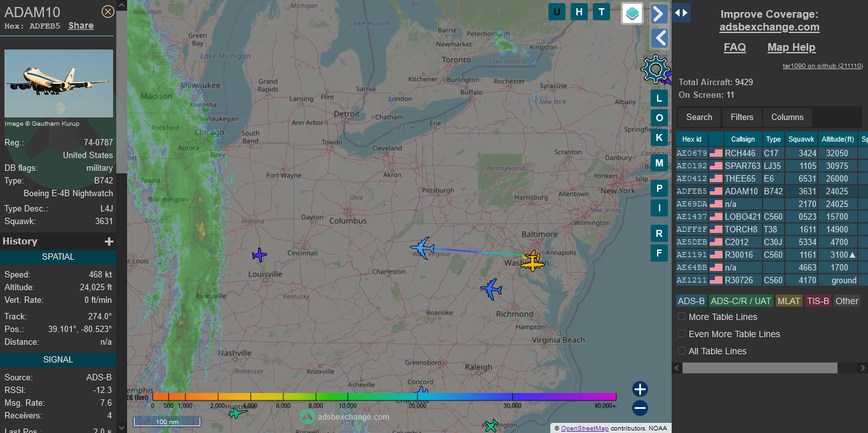
Task: Select the R30726 row in aircraft table
Action: click(x=771, y=280)
